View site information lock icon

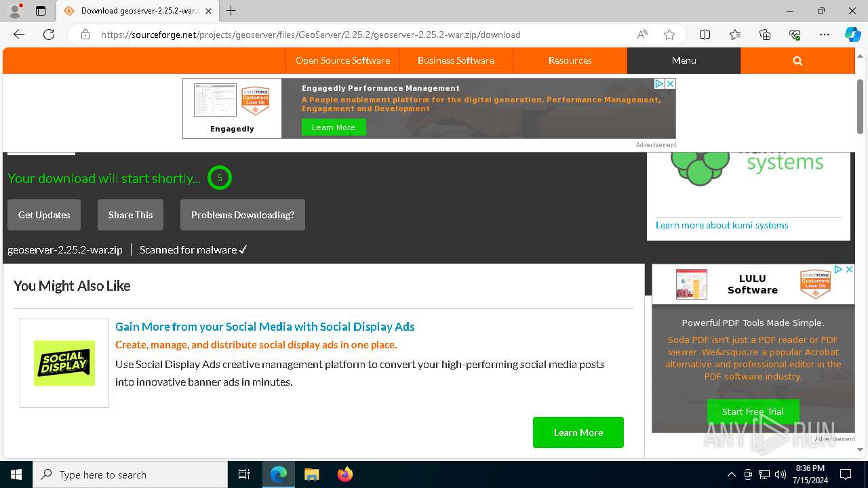click(85, 35)
